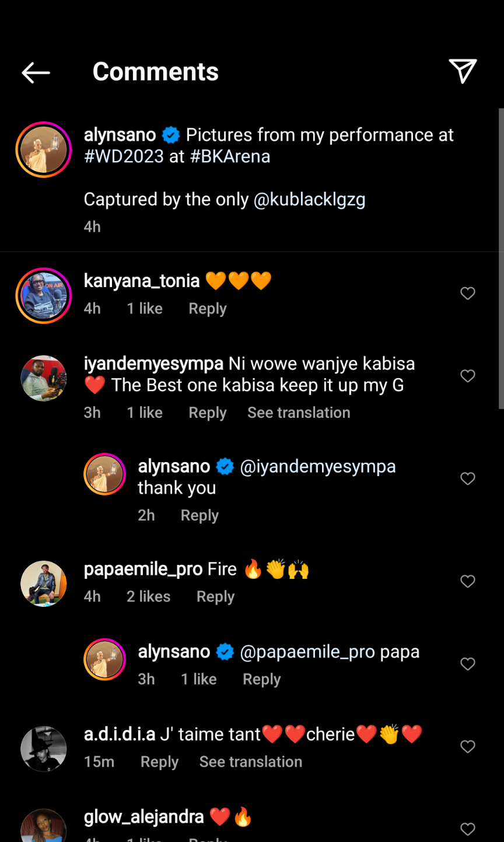Open the @kublacklgzg mention link

point(309,200)
